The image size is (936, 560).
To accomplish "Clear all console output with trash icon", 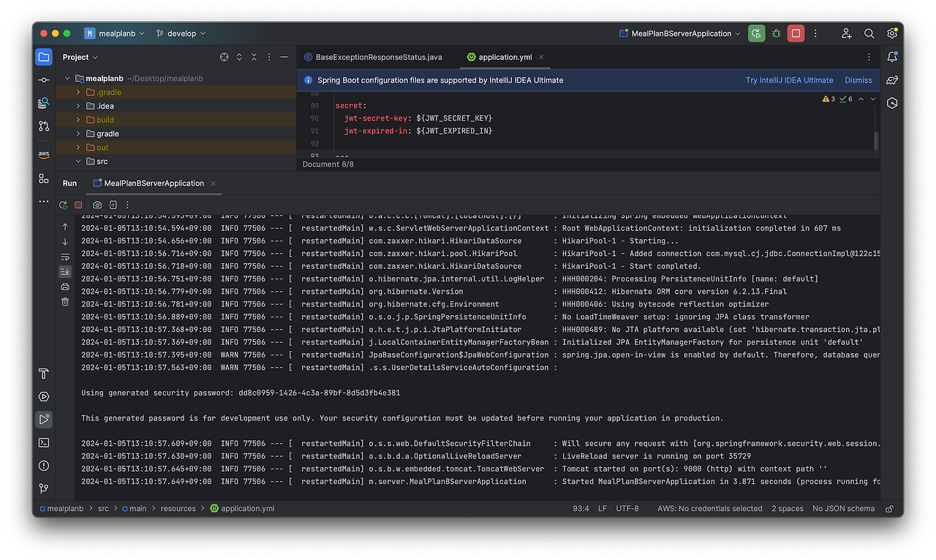I will coord(65,301).
